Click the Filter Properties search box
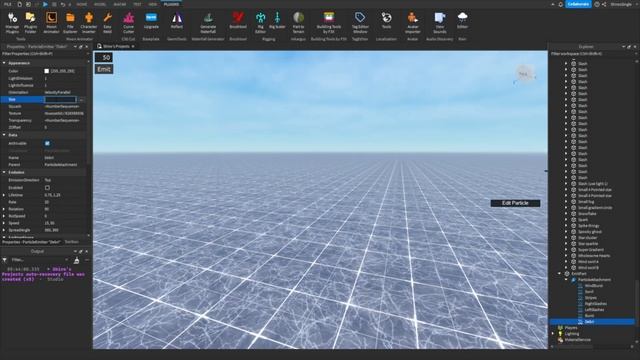This screenshot has width=640, height=360. [44, 54]
